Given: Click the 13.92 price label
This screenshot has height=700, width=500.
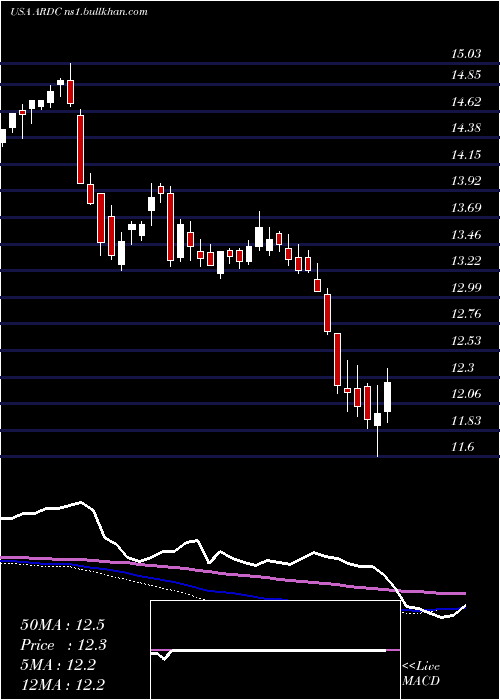Looking at the screenshot, I should pyautogui.click(x=466, y=181).
